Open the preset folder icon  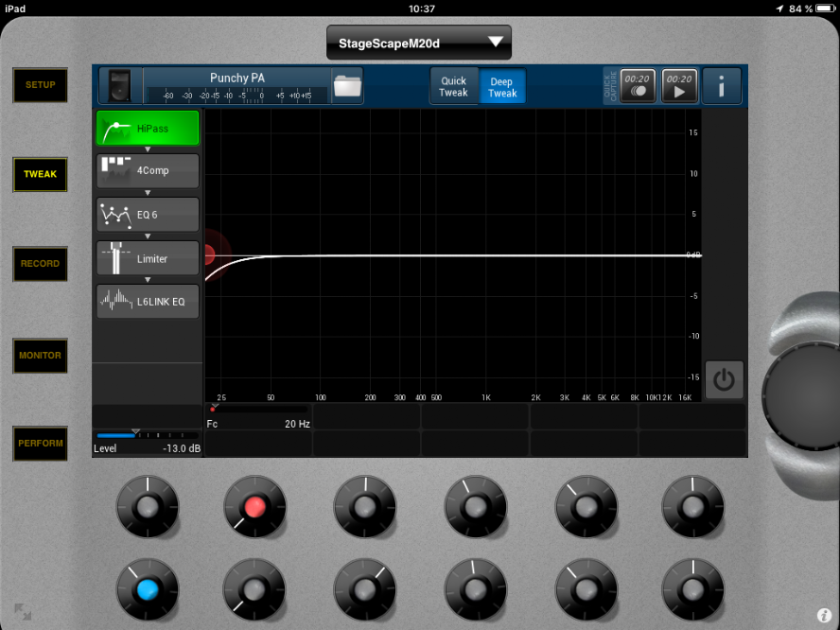tap(347, 86)
